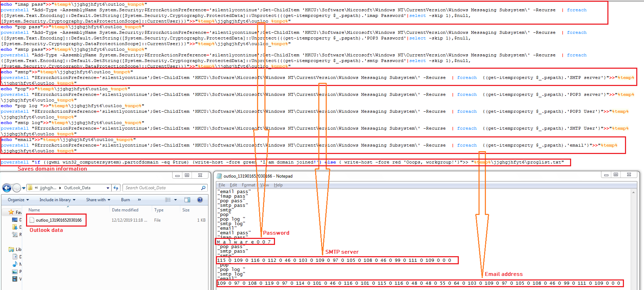Close the Notepad window
The image size is (644, 290).
629,175
